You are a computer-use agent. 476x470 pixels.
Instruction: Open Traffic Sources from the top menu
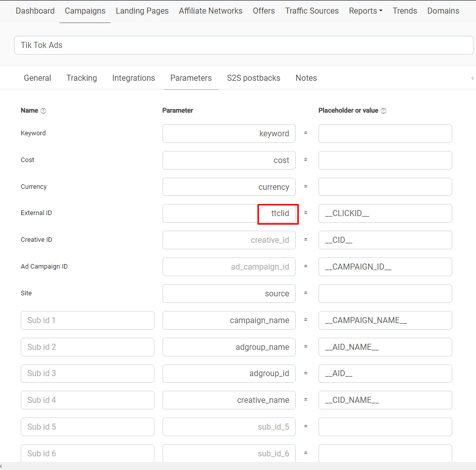312,11
